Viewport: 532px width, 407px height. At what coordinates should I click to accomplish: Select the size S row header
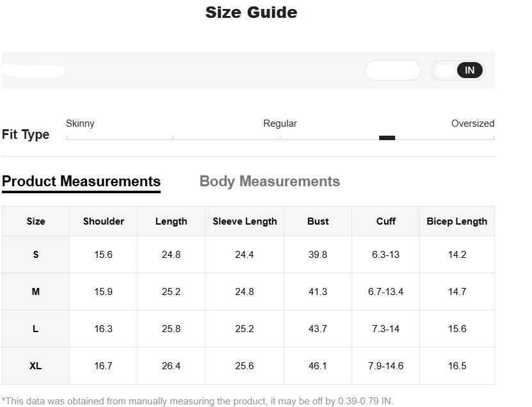[x=36, y=255]
